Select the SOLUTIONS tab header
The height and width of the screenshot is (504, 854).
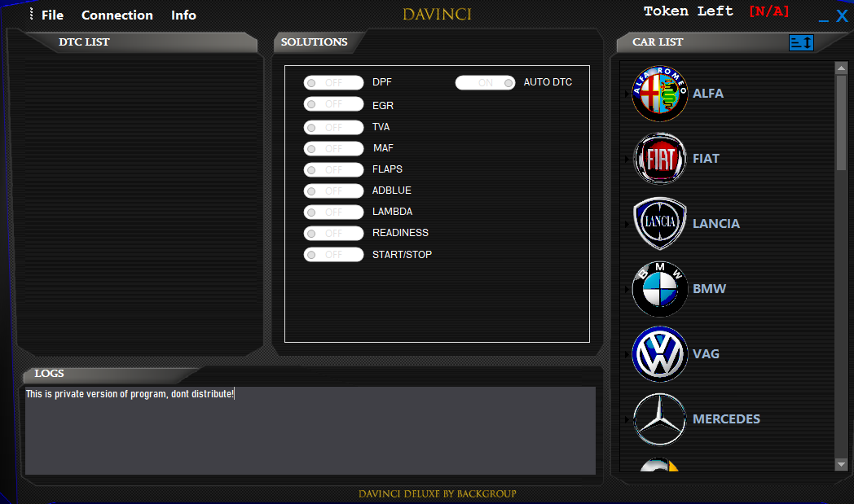[315, 42]
